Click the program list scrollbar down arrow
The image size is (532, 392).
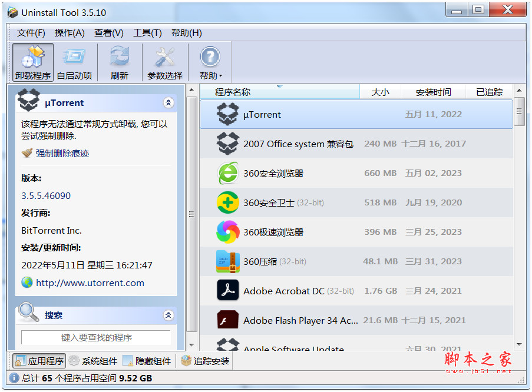pos(519,344)
